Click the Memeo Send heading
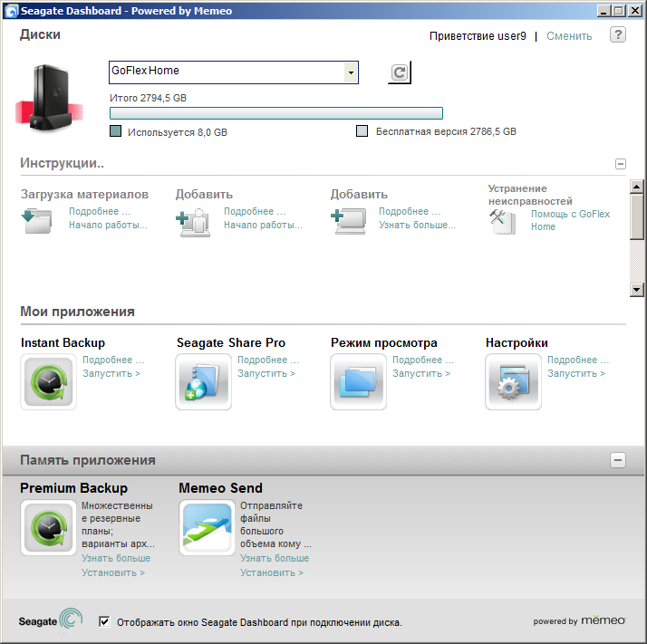 [220, 488]
